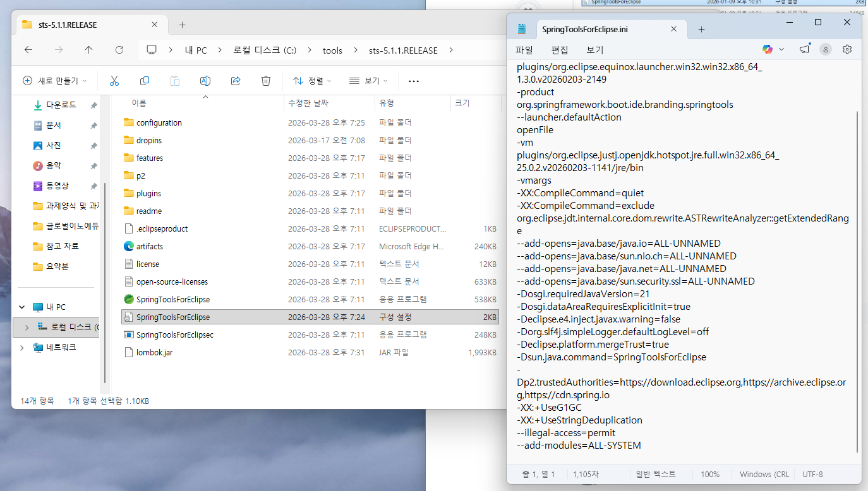Click the Delete trash icon in Explorer toolbar
The height and width of the screenshot is (491, 868).
pyautogui.click(x=266, y=81)
